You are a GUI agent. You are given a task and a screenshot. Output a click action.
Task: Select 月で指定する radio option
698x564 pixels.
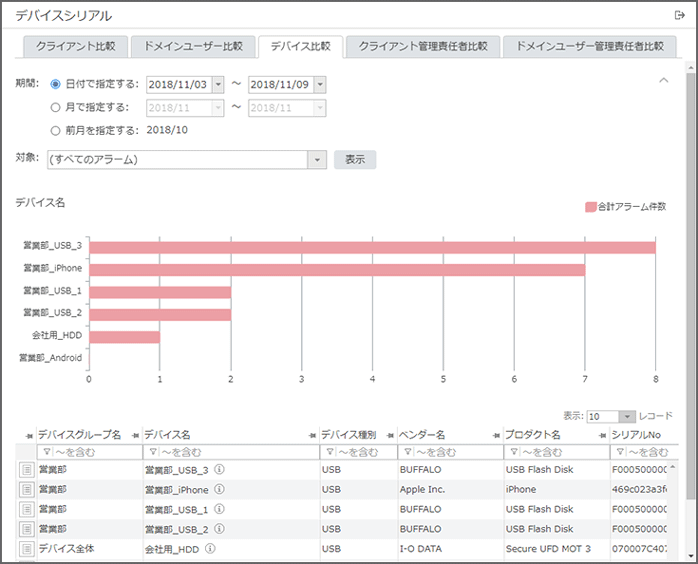(x=55, y=107)
